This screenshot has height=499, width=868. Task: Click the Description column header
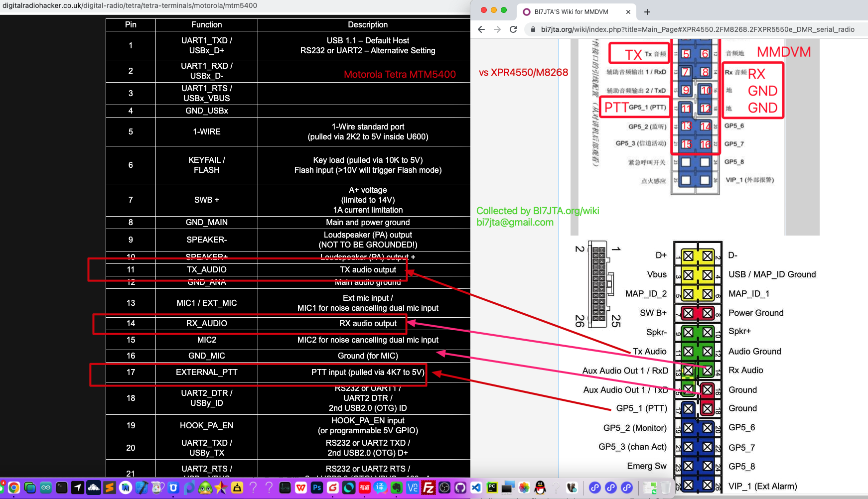pos(368,24)
